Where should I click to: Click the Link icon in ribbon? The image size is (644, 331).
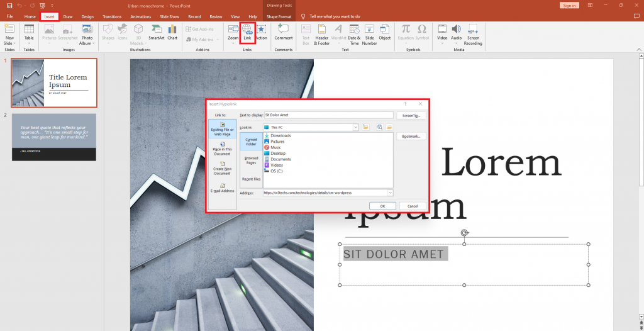point(247,31)
